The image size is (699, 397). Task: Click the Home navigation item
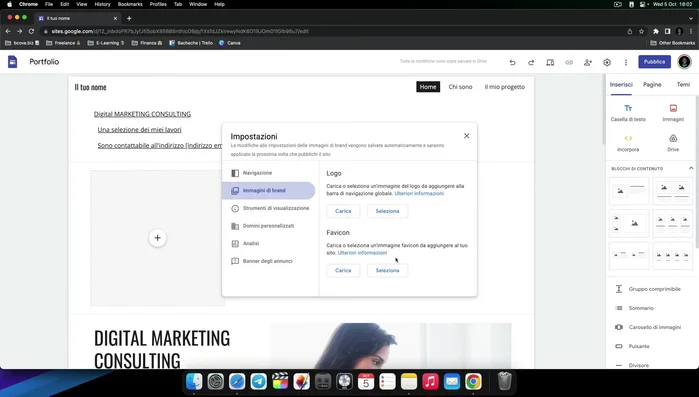click(x=428, y=87)
